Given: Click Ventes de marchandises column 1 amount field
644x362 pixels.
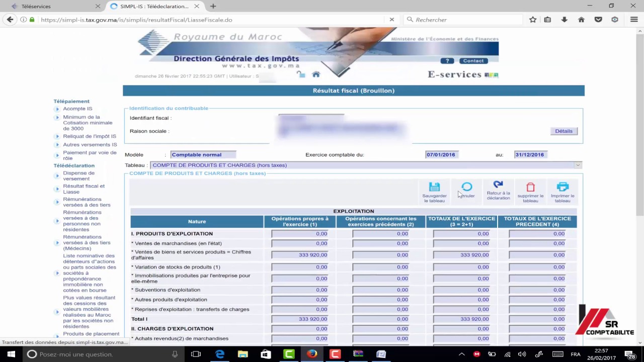Looking at the screenshot, I should pyautogui.click(x=299, y=243).
